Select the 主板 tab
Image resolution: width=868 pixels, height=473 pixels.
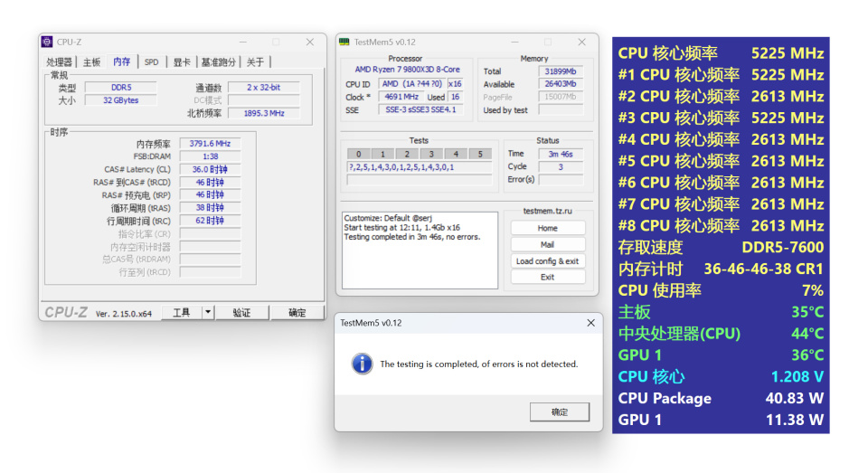coord(92,62)
